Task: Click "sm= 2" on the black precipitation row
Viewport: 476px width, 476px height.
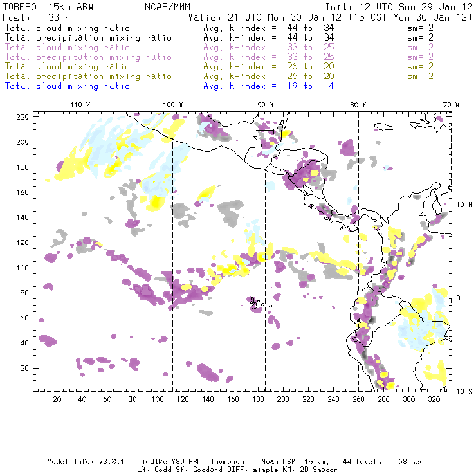Action: click(x=420, y=38)
